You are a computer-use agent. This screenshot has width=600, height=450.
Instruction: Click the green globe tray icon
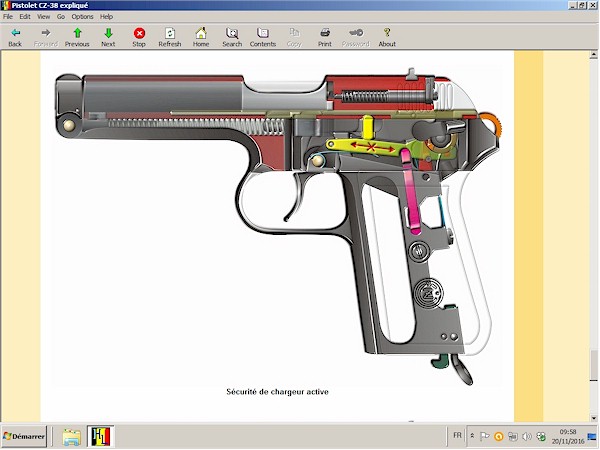[541, 436]
